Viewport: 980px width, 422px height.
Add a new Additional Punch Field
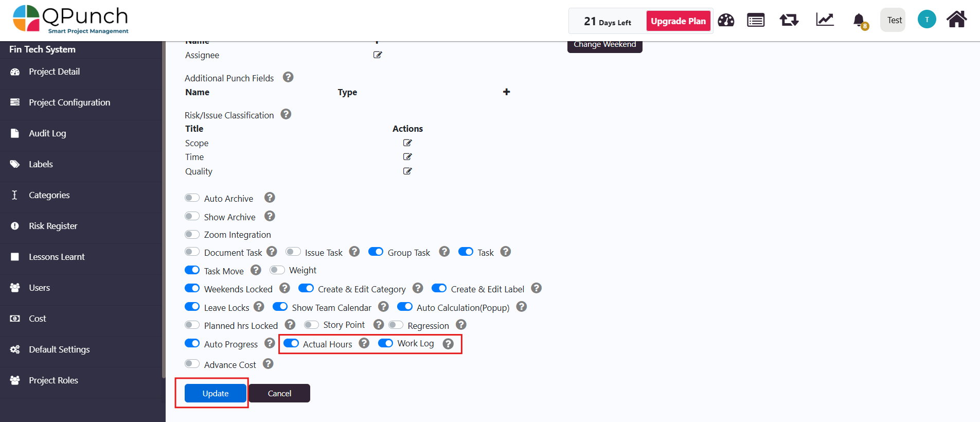tap(507, 92)
